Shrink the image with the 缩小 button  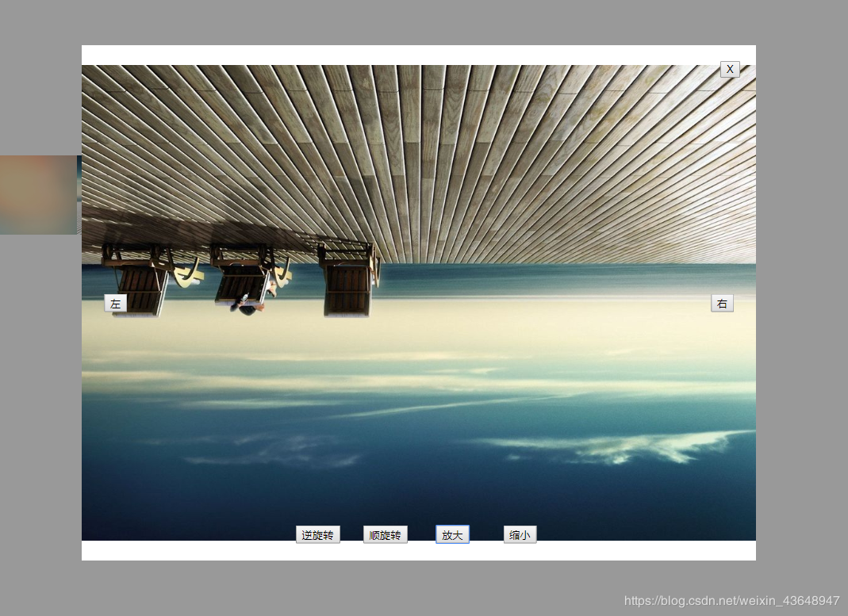[x=520, y=534]
